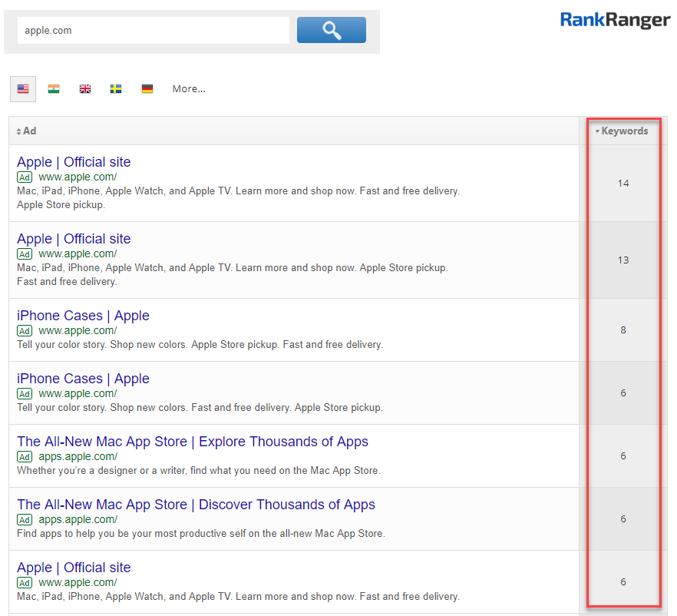Click keyword count 13 in second row
The height and width of the screenshot is (616, 677).
(623, 260)
